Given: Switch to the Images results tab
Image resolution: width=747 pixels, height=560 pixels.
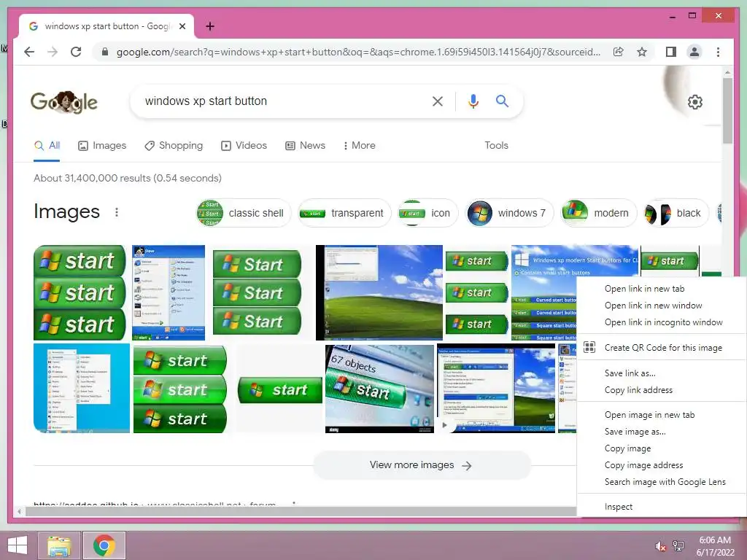Looking at the screenshot, I should point(102,146).
